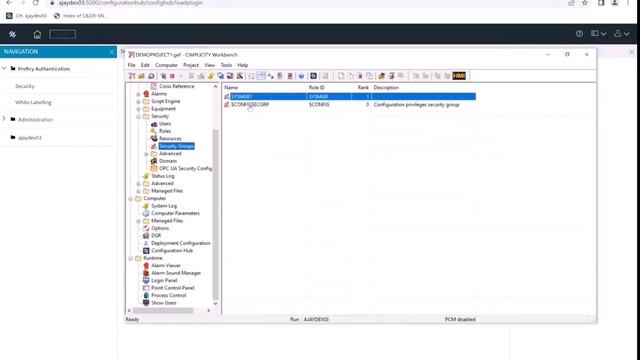
Task: Select Show Users tree item
Action: click(164, 303)
